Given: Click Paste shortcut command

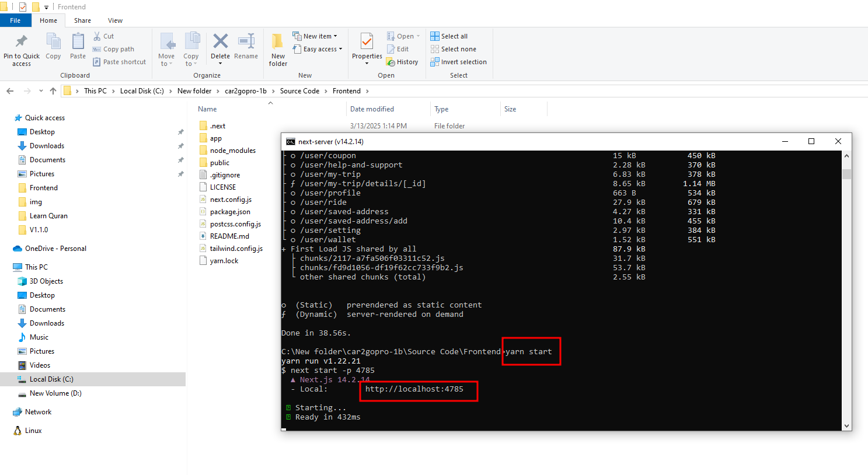Looking at the screenshot, I should point(119,62).
